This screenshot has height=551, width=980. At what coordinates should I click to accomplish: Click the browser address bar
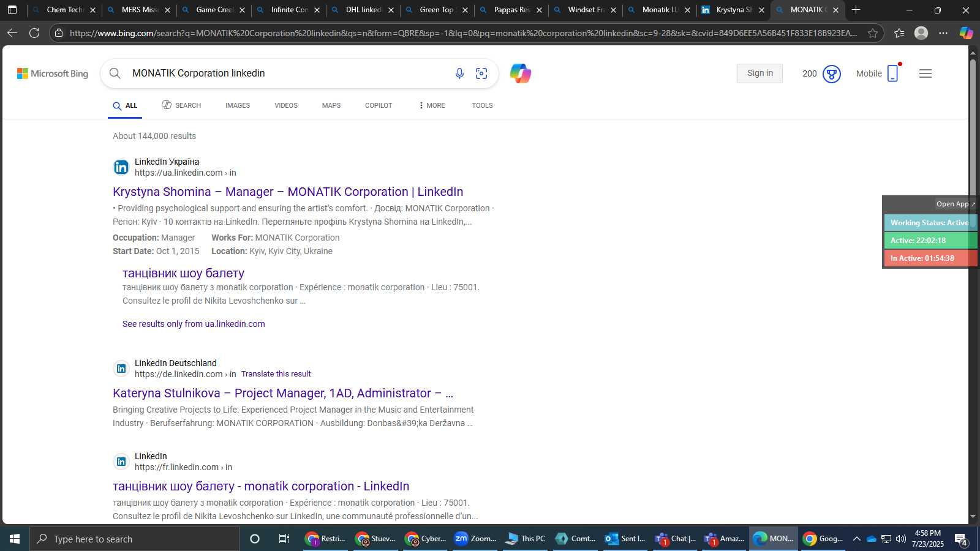click(x=462, y=33)
